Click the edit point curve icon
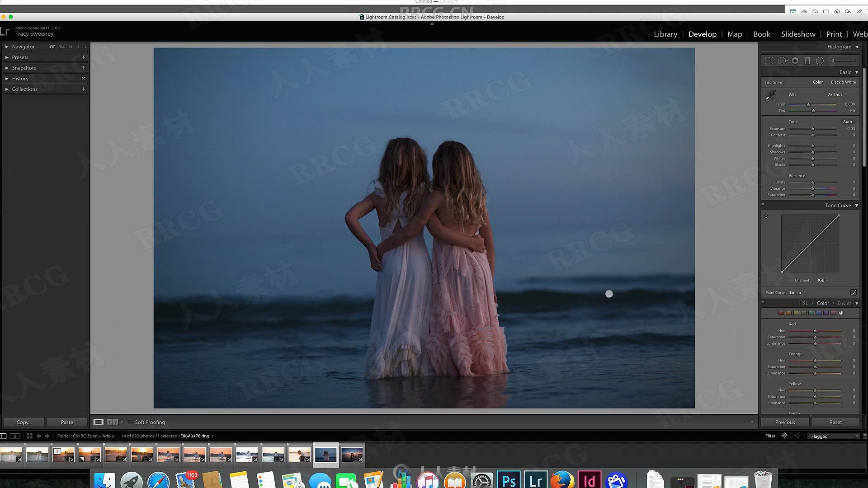Viewport: 868px width, 488px height. [854, 292]
